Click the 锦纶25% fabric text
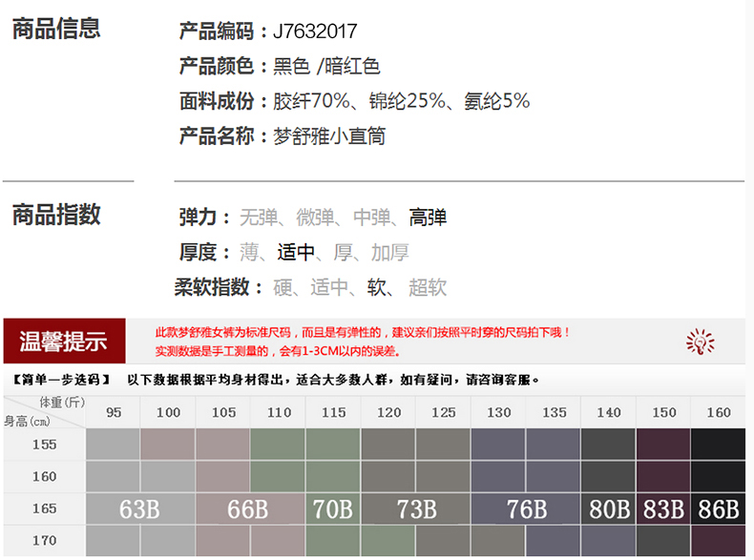The width and height of the screenshot is (754, 560). 407,101
